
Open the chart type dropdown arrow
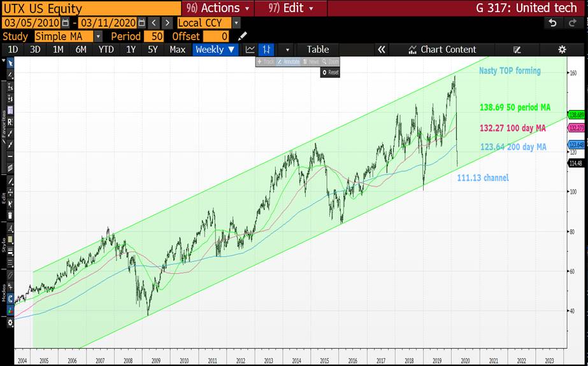pyautogui.click(x=287, y=50)
